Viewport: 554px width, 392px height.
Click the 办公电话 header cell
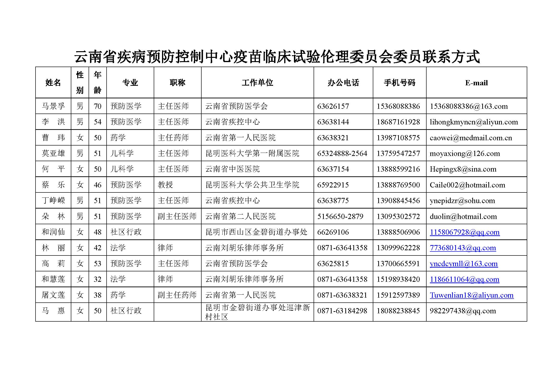(x=343, y=83)
